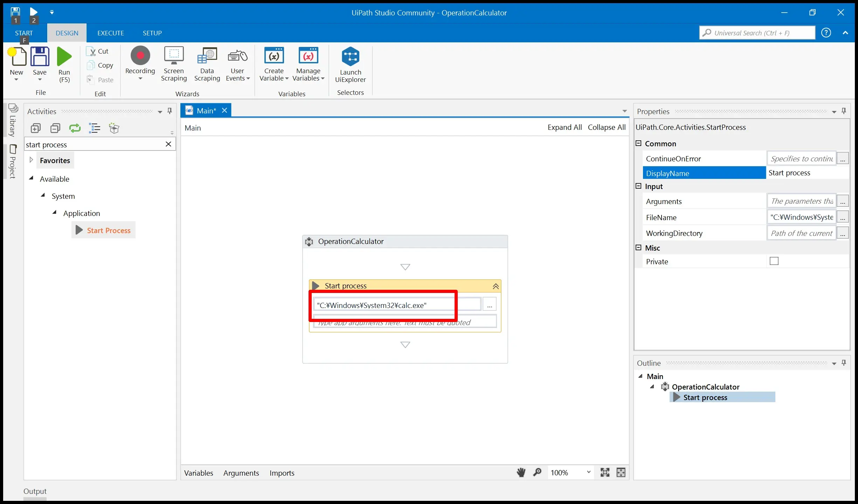The height and width of the screenshot is (504, 858).
Task: Click ellipsis button for ContinueOnError
Action: (x=843, y=158)
